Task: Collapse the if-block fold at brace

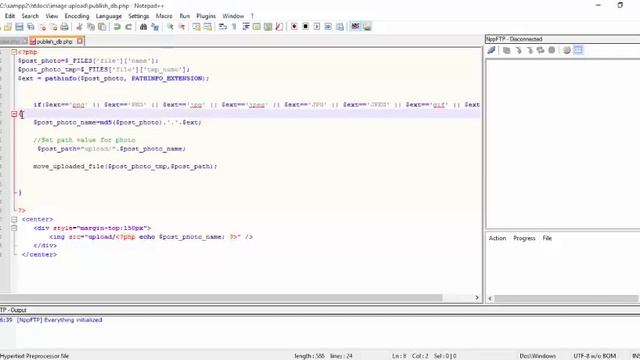Action: 14,113
